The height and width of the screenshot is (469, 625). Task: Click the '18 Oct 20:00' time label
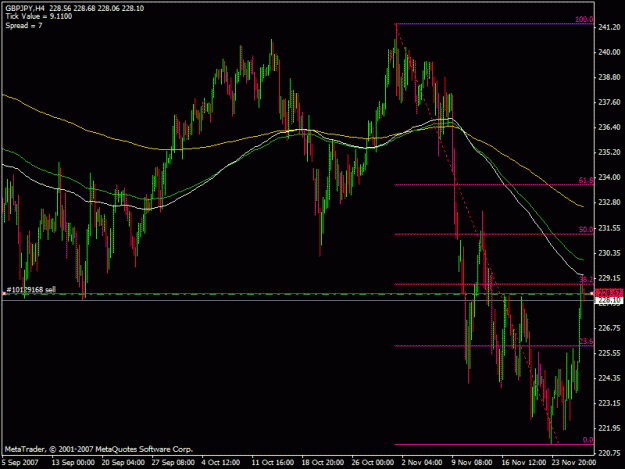pos(323,463)
